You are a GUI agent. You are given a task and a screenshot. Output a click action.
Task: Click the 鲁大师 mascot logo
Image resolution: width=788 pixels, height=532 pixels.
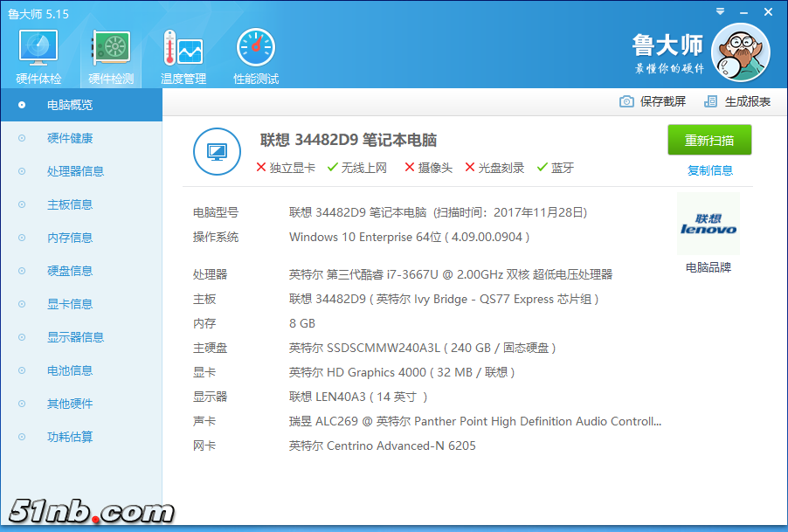click(740, 52)
